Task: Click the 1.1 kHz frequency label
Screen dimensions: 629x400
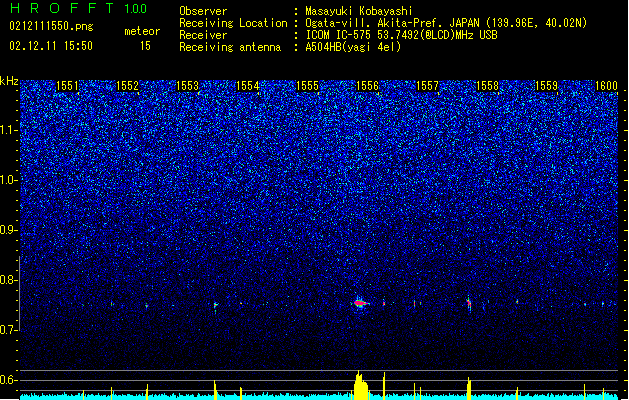Action: coord(8,130)
